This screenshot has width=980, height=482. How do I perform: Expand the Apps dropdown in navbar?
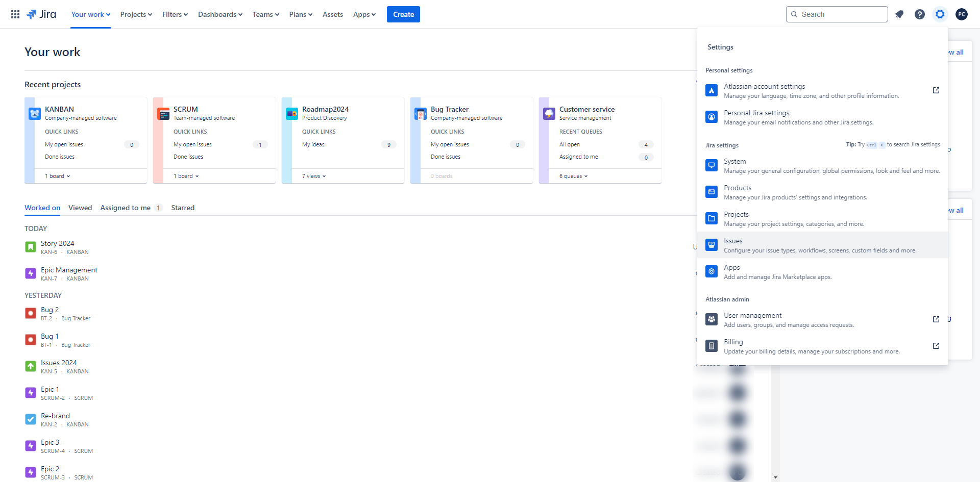(x=364, y=14)
